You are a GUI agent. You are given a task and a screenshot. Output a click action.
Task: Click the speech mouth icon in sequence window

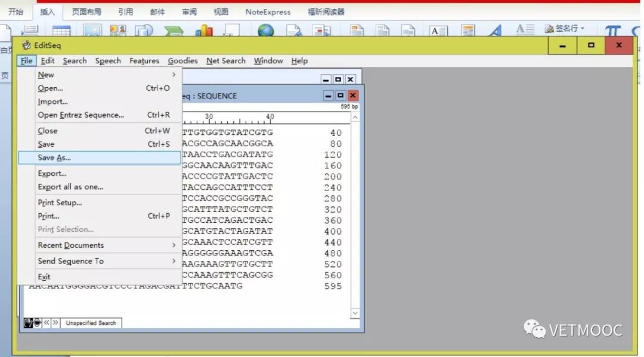[38, 323]
